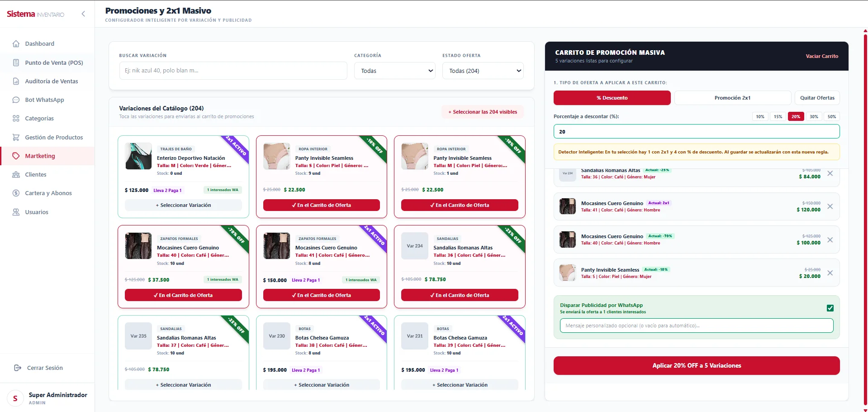Click the Usuarios icon
This screenshot has height=412, width=868.
[x=16, y=212]
